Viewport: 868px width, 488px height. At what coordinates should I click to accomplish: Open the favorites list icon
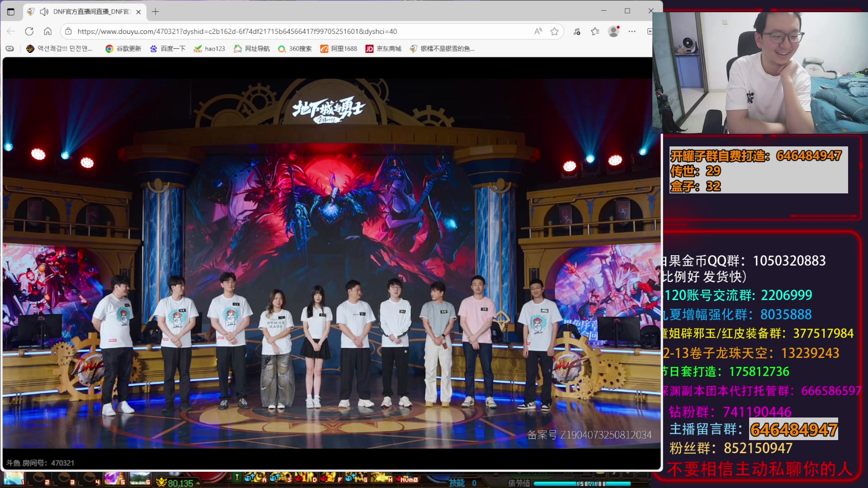(595, 31)
